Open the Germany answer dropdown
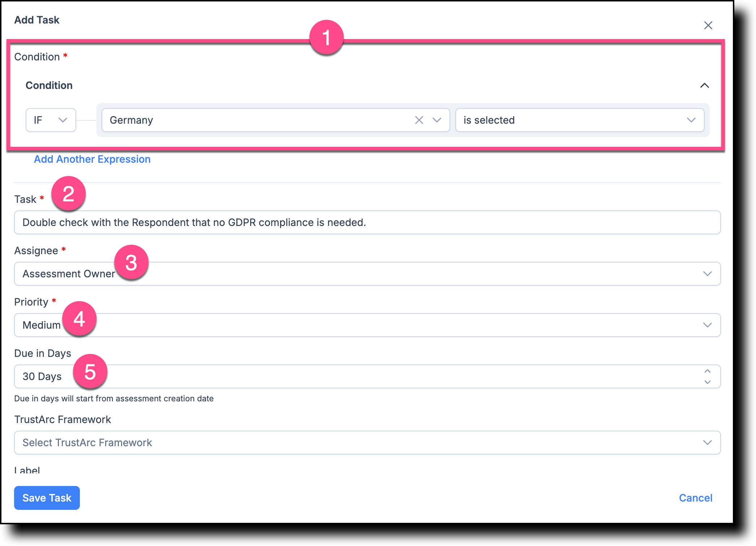The height and width of the screenshot is (546, 756). pyautogui.click(x=437, y=120)
